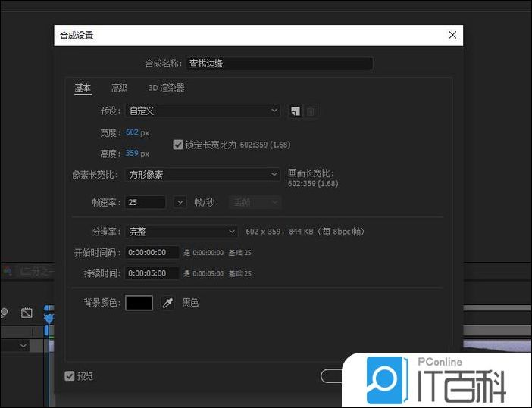
Task: Close the composition settings dialog
Action: pyautogui.click(x=452, y=35)
